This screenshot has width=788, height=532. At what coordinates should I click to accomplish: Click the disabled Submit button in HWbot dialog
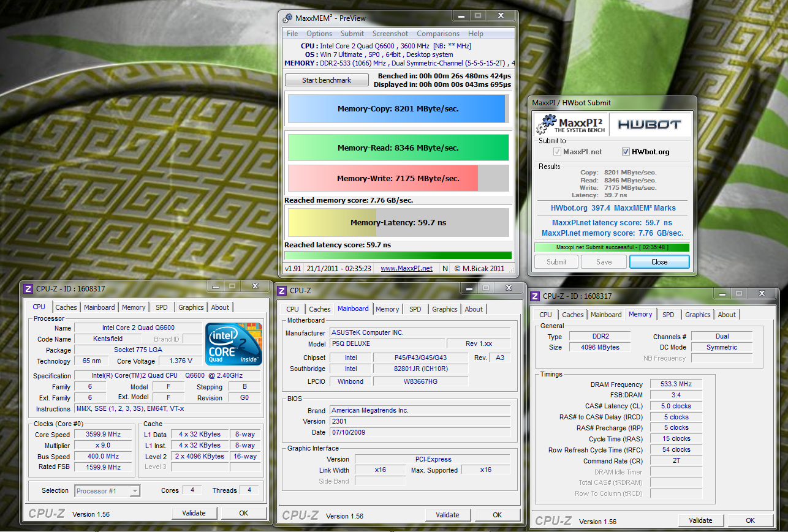pos(556,261)
